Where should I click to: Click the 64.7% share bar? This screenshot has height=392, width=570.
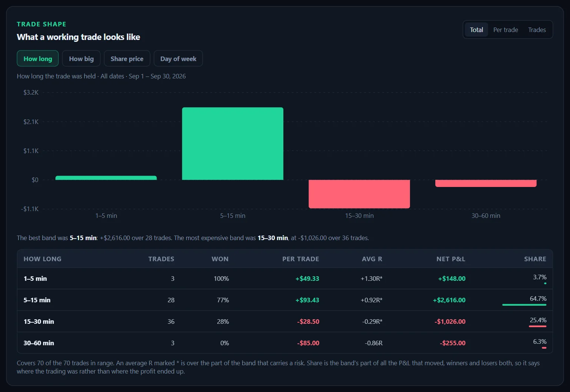point(524,305)
